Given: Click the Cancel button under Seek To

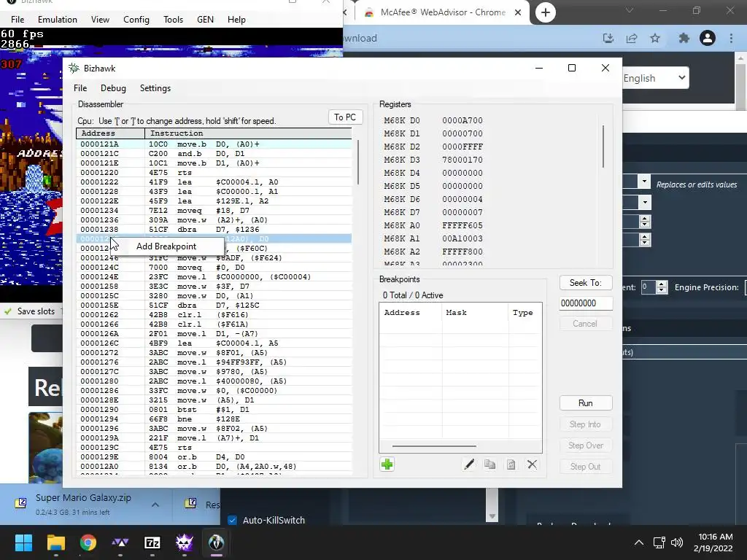Looking at the screenshot, I should (x=586, y=324).
